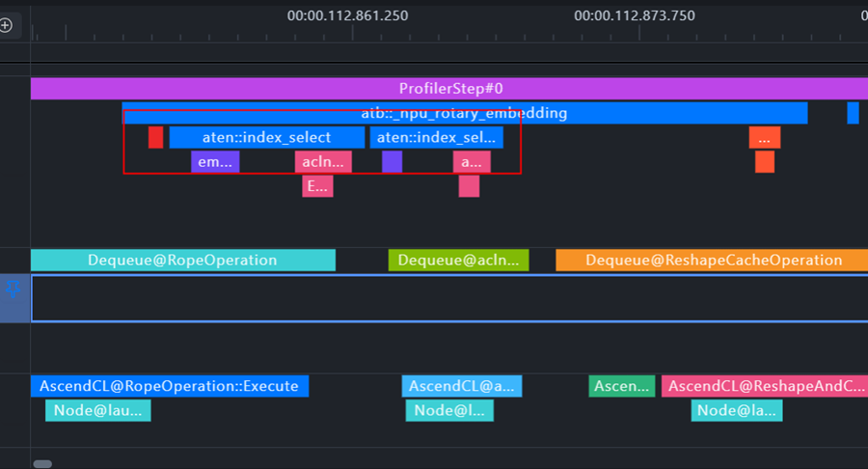Select the small red slice before aten::index_select
This screenshot has width=868, height=469.
(x=155, y=137)
